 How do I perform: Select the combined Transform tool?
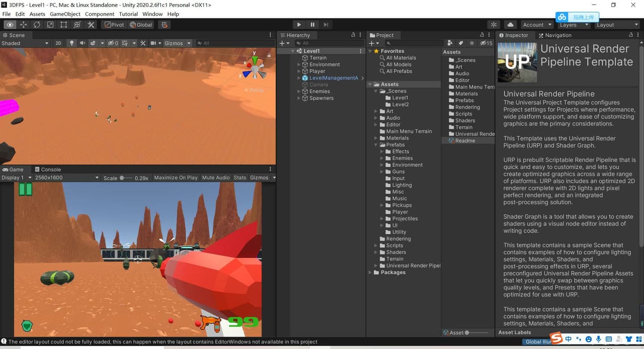[x=77, y=25]
